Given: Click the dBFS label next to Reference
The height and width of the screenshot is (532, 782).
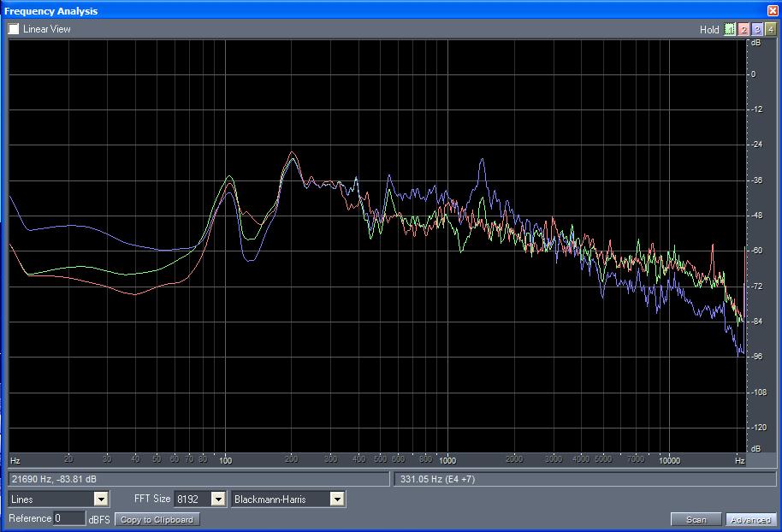Looking at the screenshot, I should (x=99, y=519).
